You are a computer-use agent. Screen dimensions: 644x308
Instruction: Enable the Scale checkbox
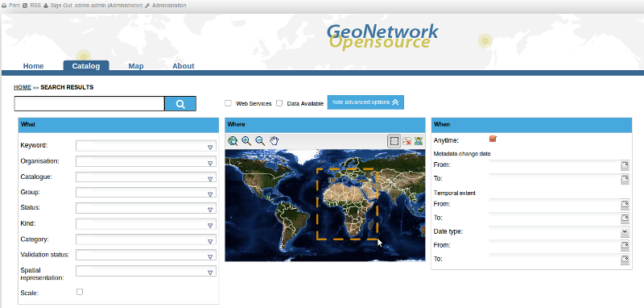(80, 292)
